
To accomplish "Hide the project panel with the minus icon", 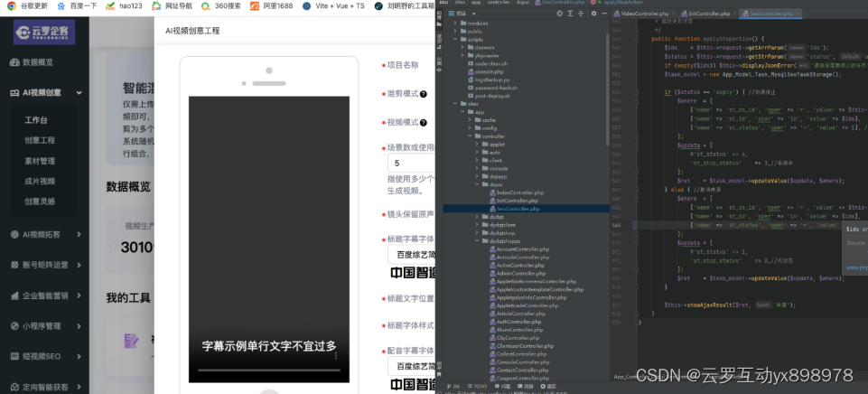I will pyautogui.click(x=604, y=14).
